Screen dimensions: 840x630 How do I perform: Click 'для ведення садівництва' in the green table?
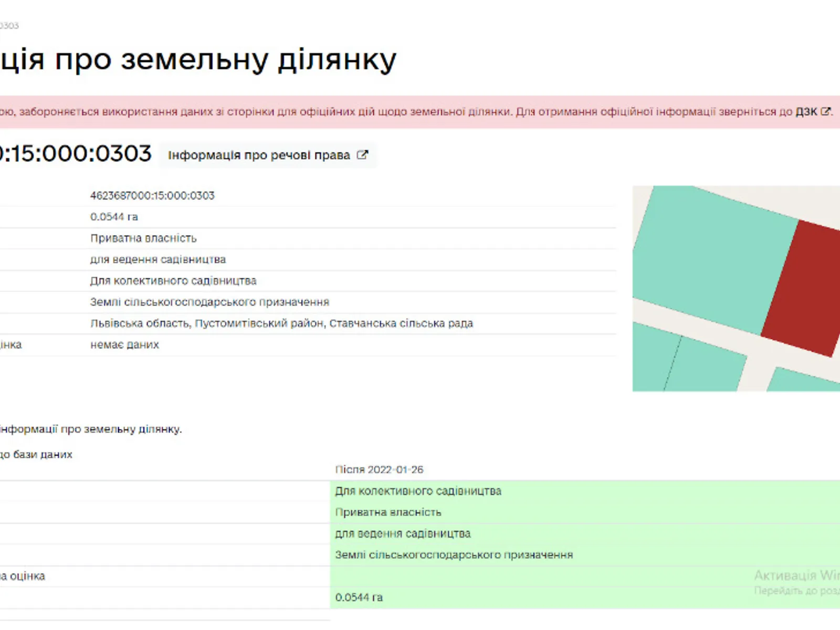403,533
